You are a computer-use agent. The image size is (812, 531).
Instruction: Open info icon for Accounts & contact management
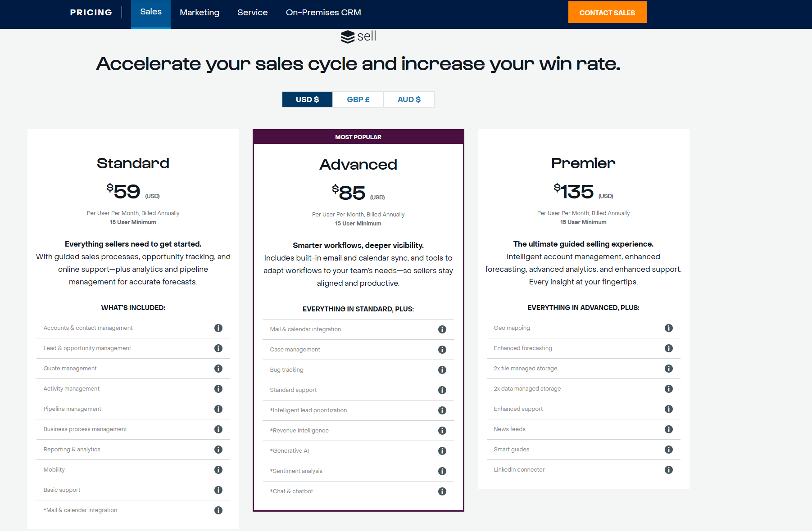[x=218, y=328]
